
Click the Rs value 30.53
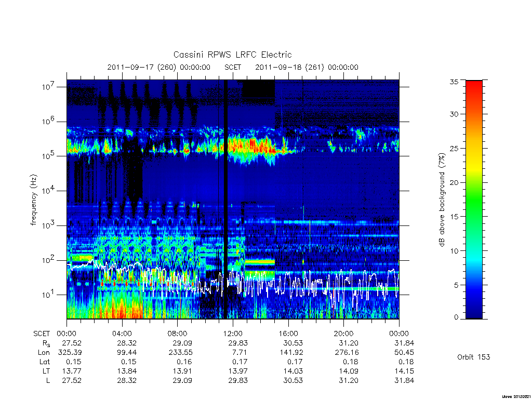[293, 343]
